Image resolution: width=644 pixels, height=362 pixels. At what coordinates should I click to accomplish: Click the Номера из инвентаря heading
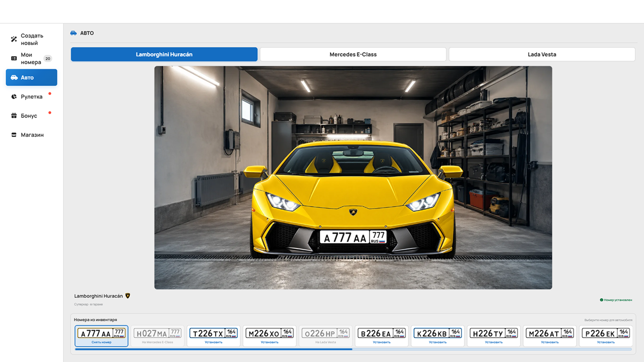95,320
